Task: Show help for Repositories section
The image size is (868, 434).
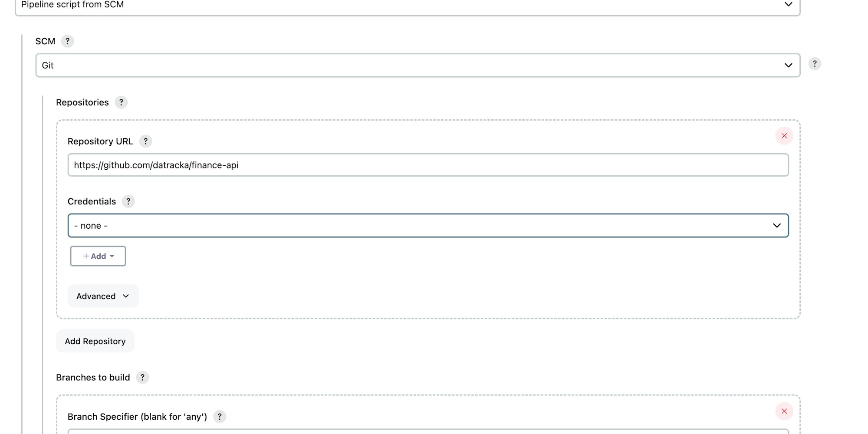Action: (121, 102)
